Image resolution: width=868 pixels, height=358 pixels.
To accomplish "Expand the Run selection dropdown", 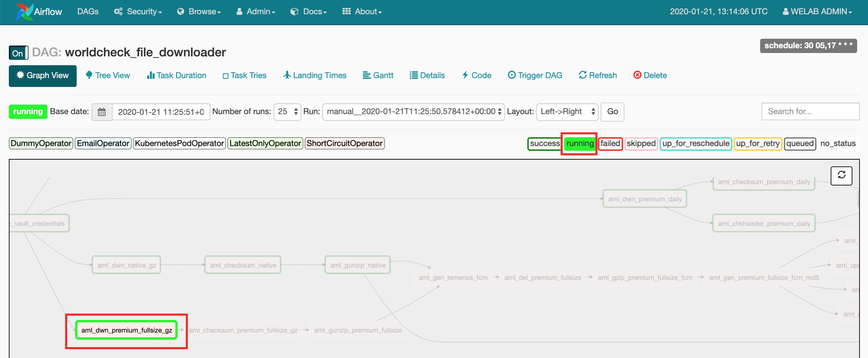I will [x=413, y=112].
